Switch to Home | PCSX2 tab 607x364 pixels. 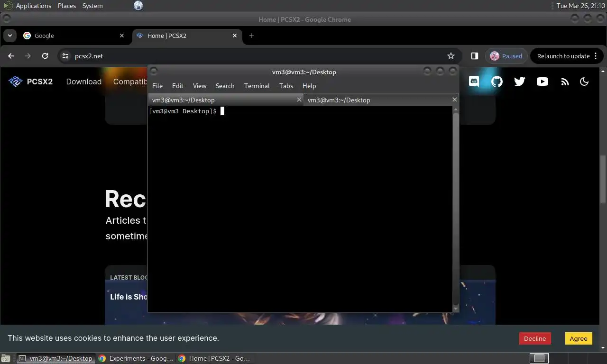coord(187,36)
